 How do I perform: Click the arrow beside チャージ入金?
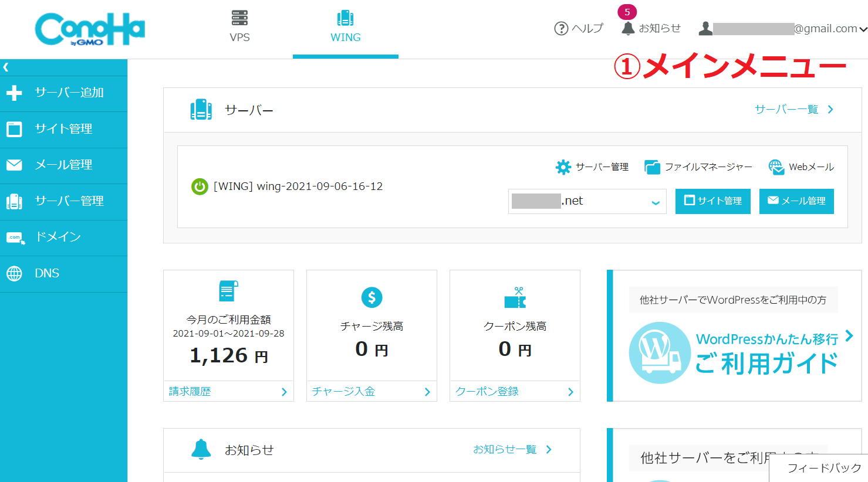(x=427, y=392)
